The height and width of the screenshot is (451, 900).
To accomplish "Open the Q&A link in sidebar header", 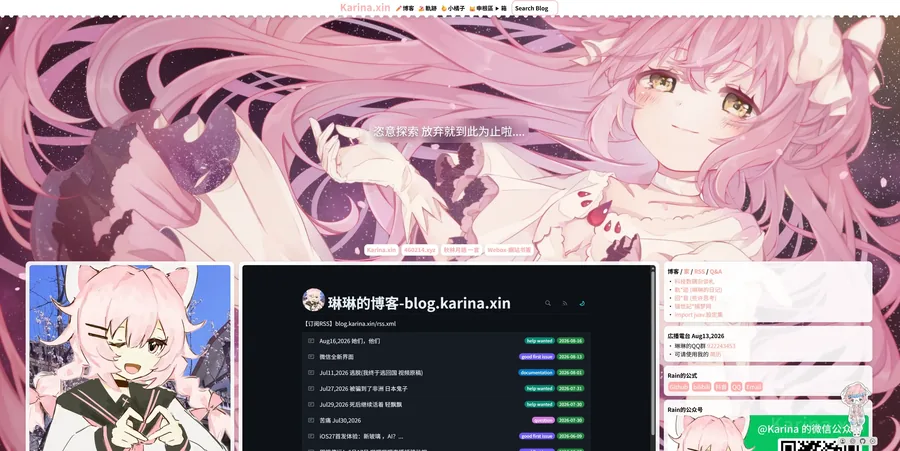I will 716,271.
